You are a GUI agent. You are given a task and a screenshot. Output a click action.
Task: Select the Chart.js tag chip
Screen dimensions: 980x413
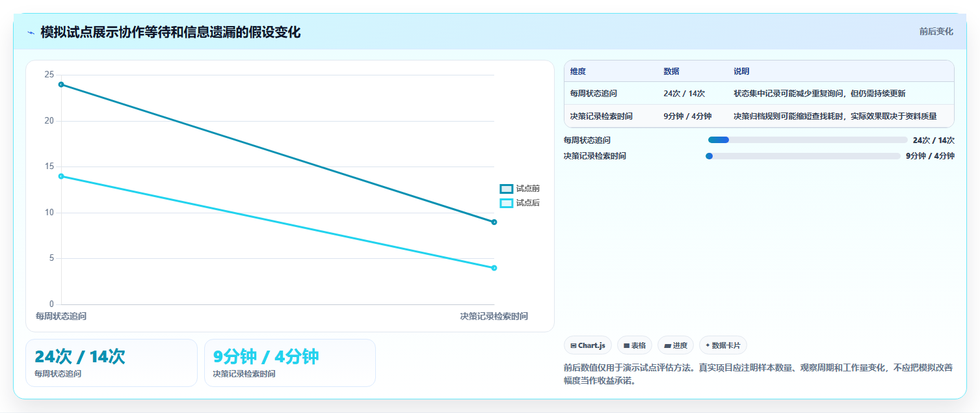click(588, 345)
